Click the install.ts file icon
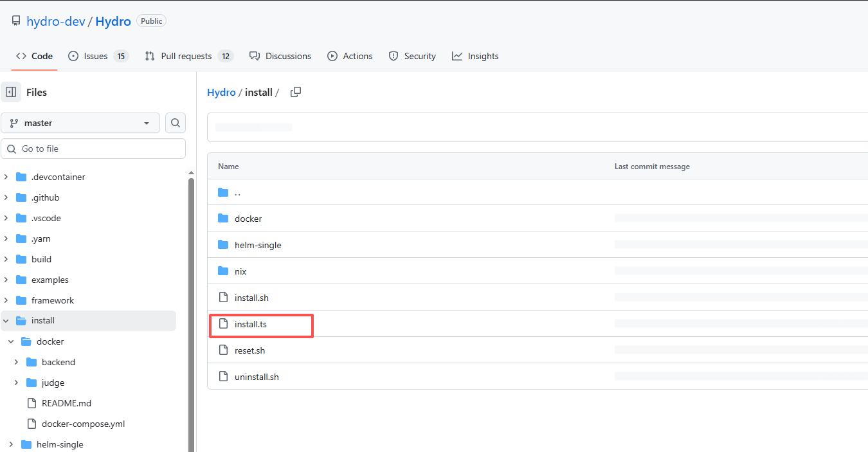The image size is (868, 452). pos(223,324)
